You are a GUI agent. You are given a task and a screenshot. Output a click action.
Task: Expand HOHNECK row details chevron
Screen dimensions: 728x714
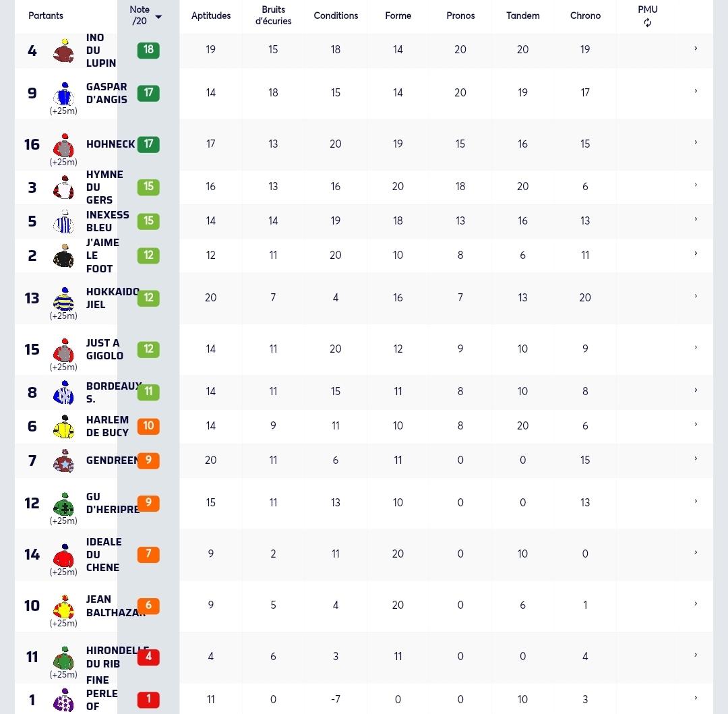696,142
